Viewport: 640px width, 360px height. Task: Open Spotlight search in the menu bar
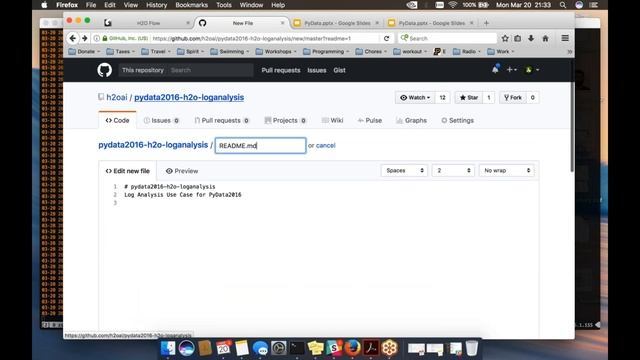[x=563, y=5]
